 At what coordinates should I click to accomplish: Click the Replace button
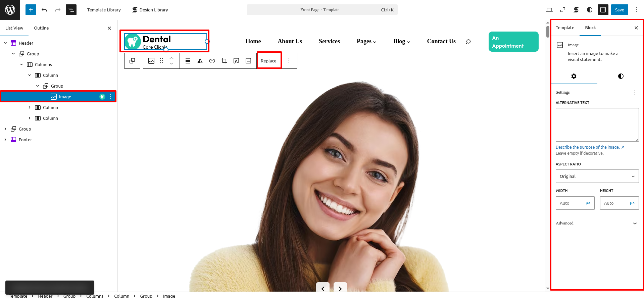tap(268, 61)
